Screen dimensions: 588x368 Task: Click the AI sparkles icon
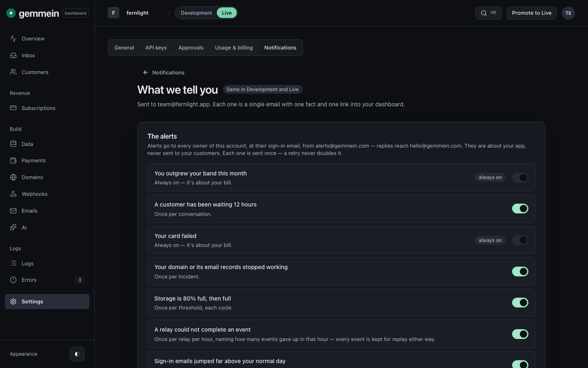pyautogui.click(x=13, y=227)
